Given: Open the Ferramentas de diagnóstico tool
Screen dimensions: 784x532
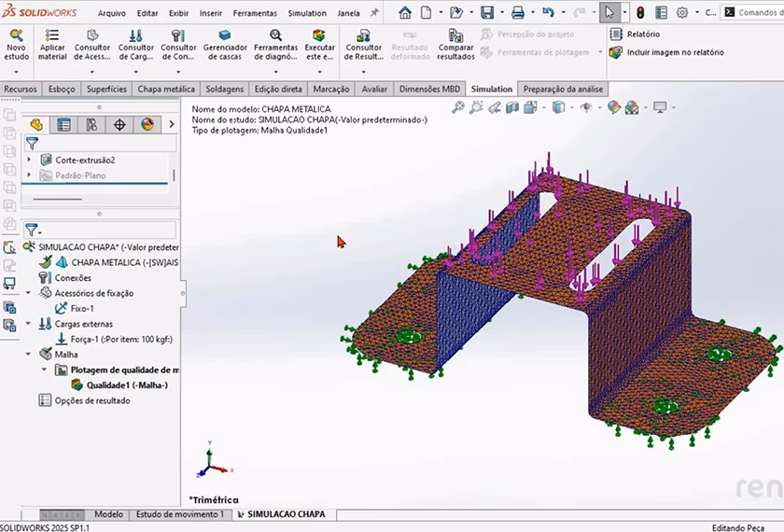Looking at the screenshot, I should [x=275, y=35].
